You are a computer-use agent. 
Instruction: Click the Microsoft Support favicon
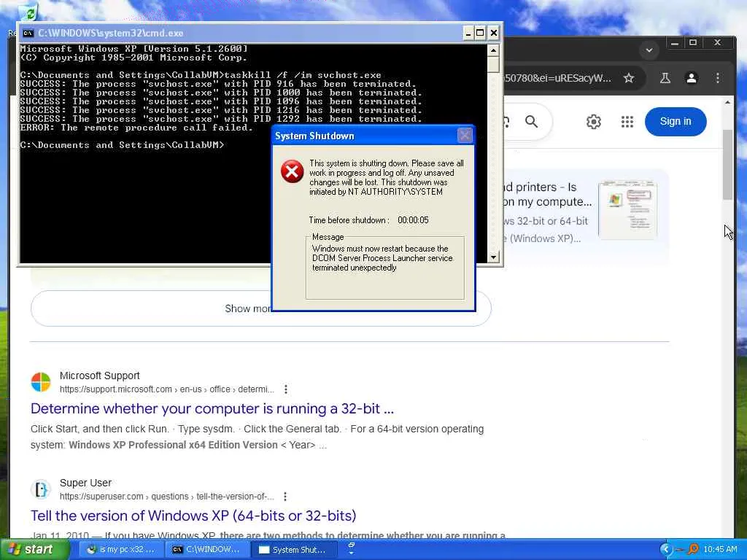click(41, 382)
